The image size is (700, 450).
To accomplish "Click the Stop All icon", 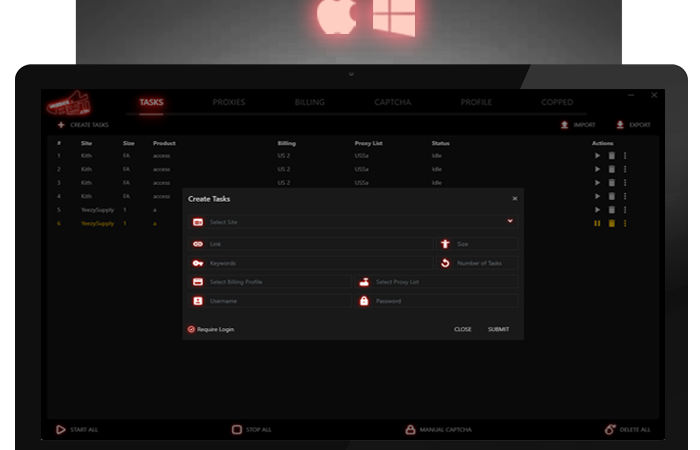I will (x=237, y=429).
